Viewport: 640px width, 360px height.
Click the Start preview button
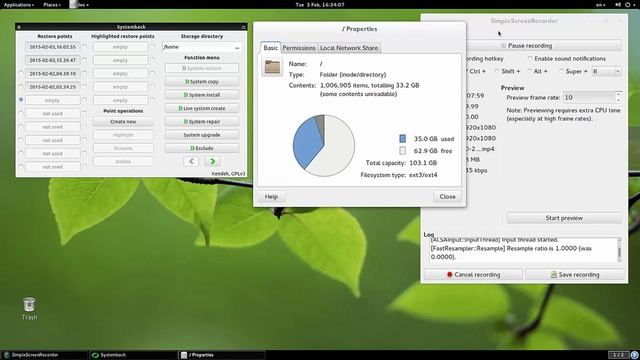(564, 218)
